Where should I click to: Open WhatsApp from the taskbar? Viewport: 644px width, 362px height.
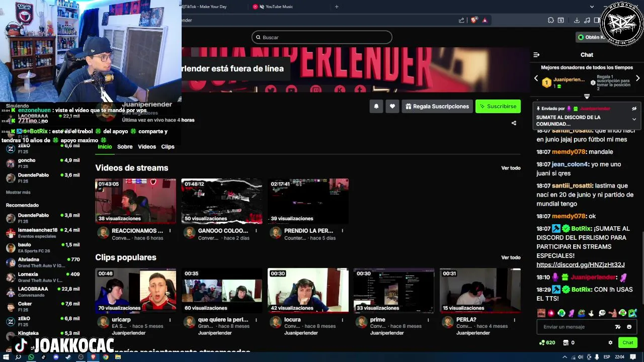point(31,357)
